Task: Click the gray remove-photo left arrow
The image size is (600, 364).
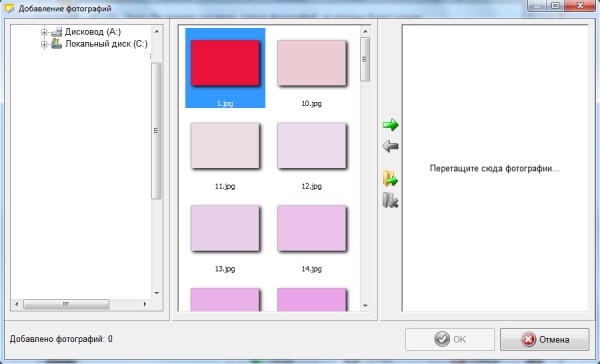Action: click(x=390, y=146)
